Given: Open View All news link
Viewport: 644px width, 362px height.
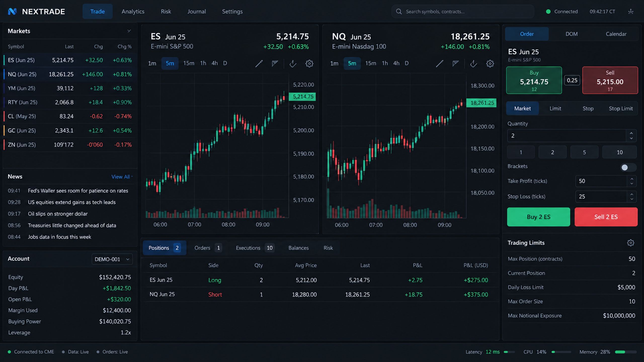Looking at the screenshot, I should (122, 177).
